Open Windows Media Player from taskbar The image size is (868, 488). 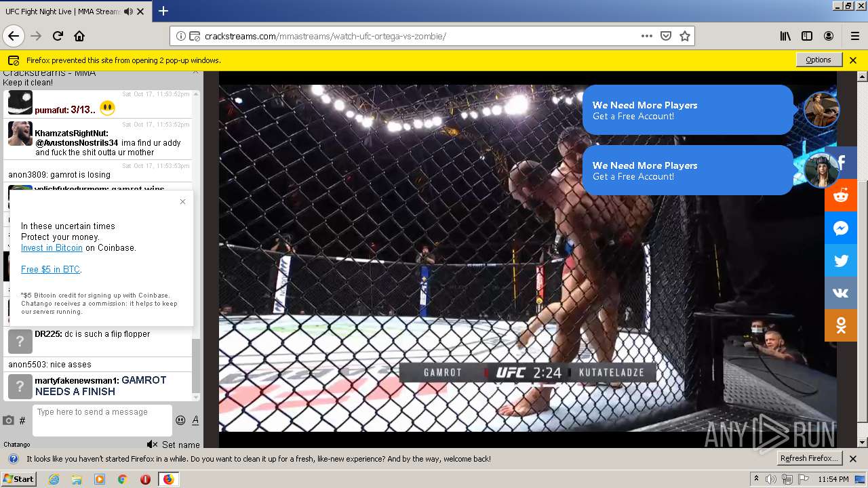click(x=100, y=479)
